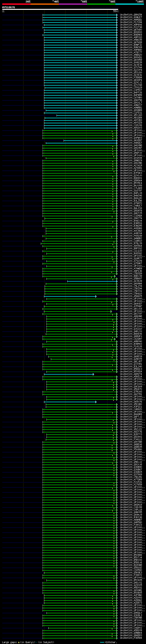Click the white query sequence bar
The width and height of the screenshot is (146, 644).
[x=60, y=9]
